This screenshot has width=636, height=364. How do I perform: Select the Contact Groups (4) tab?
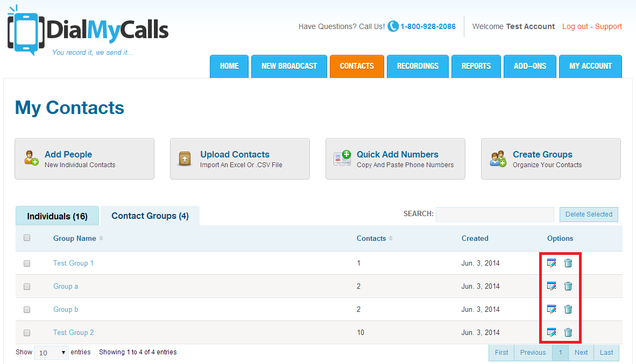pos(150,216)
